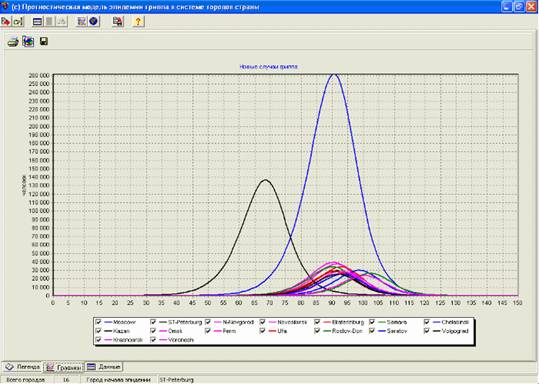Click the red-and-black toolbar icon before help

coord(118,21)
